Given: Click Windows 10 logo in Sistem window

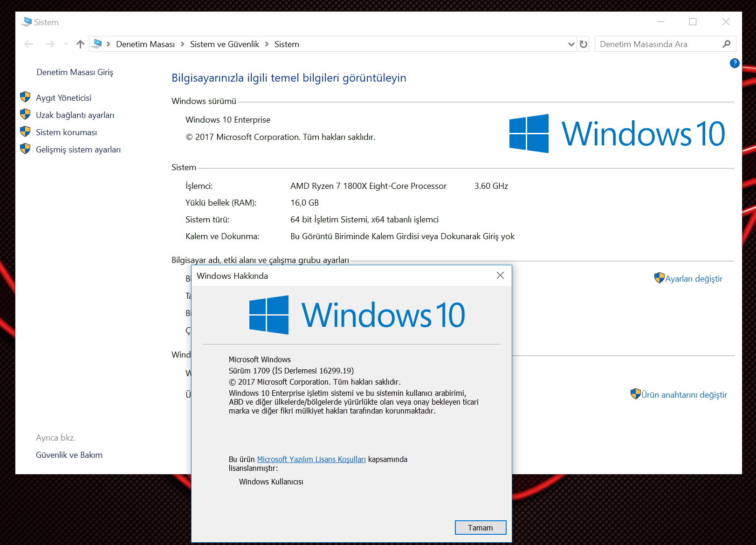Looking at the screenshot, I should tap(617, 133).
